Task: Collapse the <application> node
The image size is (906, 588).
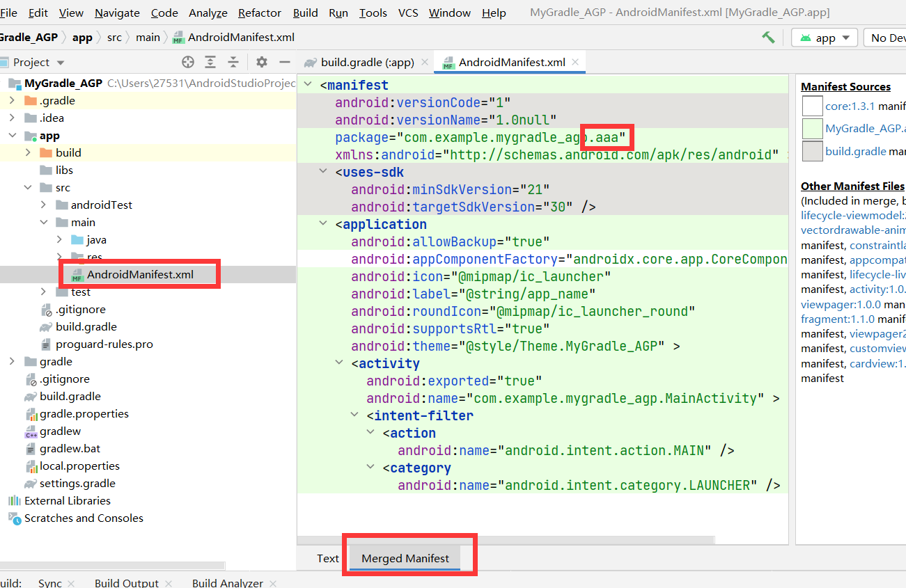Action: pyautogui.click(x=323, y=224)
